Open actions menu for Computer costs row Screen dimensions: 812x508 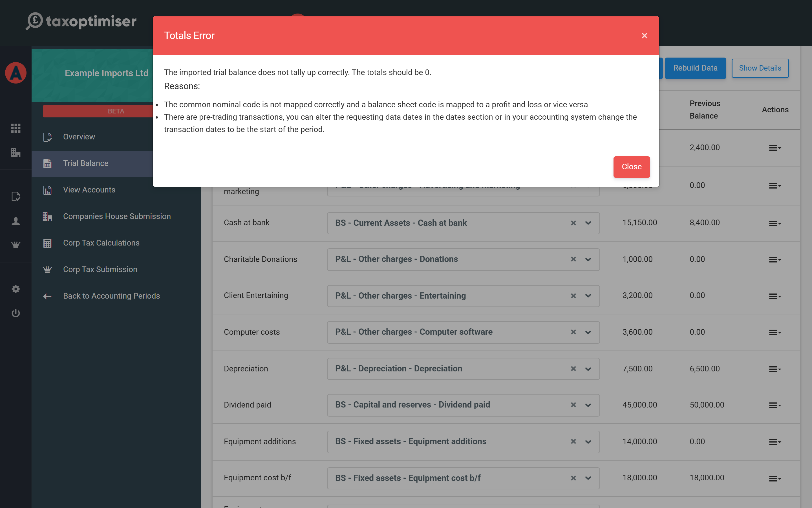(775, 333)
